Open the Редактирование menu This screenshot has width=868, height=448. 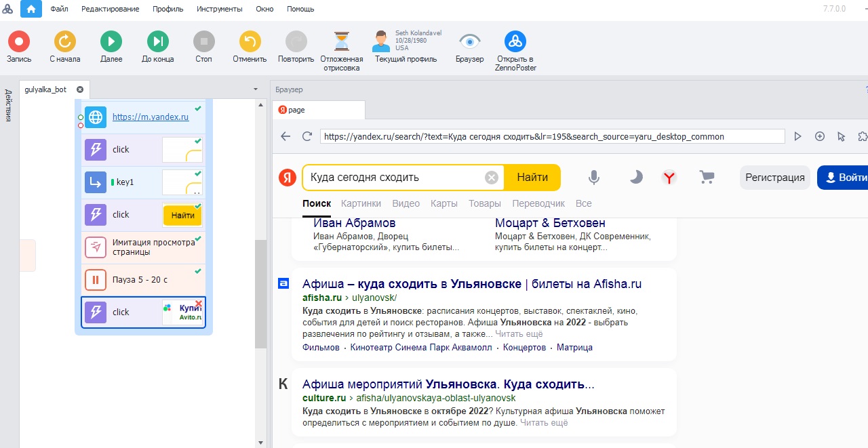click(x=111, y=9)
